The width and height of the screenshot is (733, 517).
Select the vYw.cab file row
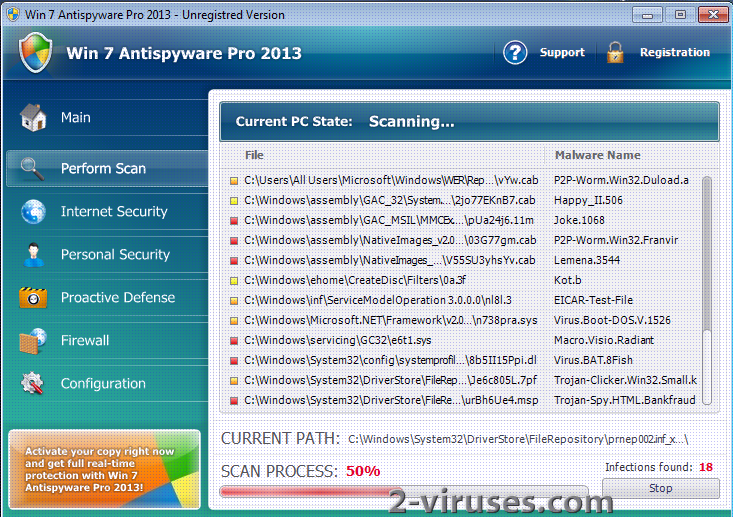pyautogui.click(x=391, y=180)
